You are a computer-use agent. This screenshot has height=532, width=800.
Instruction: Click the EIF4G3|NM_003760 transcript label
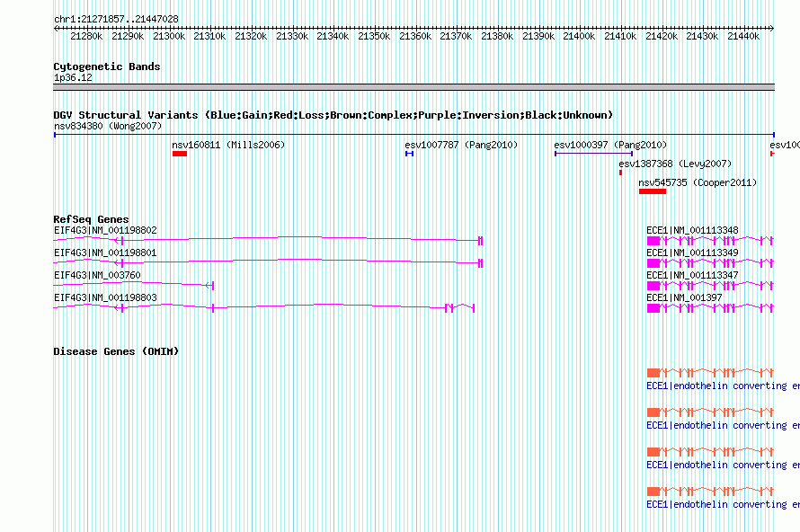click(97, 276)
